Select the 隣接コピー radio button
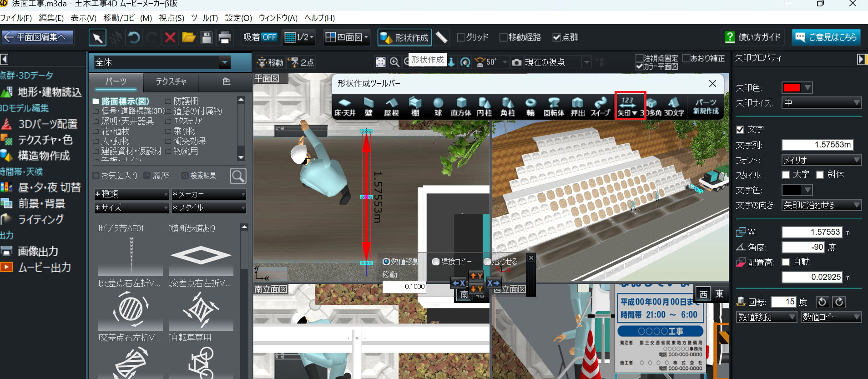The height and width of the screenshot is (379, 868). (436, 262)
